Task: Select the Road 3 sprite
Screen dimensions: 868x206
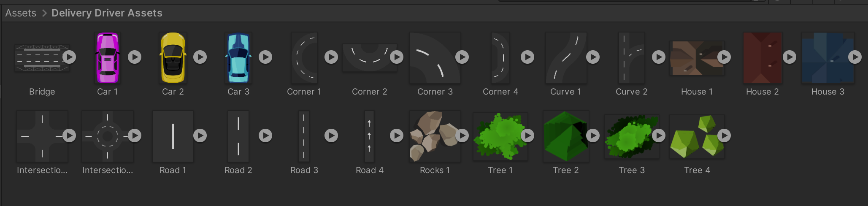Action: pyautogui.click(x=304, y=136)
